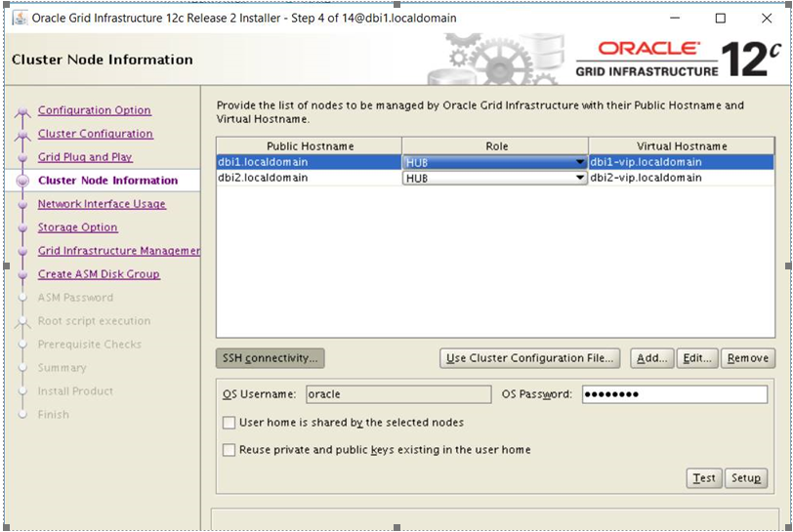Remove the selected node
793x532 pixels.
747,358
